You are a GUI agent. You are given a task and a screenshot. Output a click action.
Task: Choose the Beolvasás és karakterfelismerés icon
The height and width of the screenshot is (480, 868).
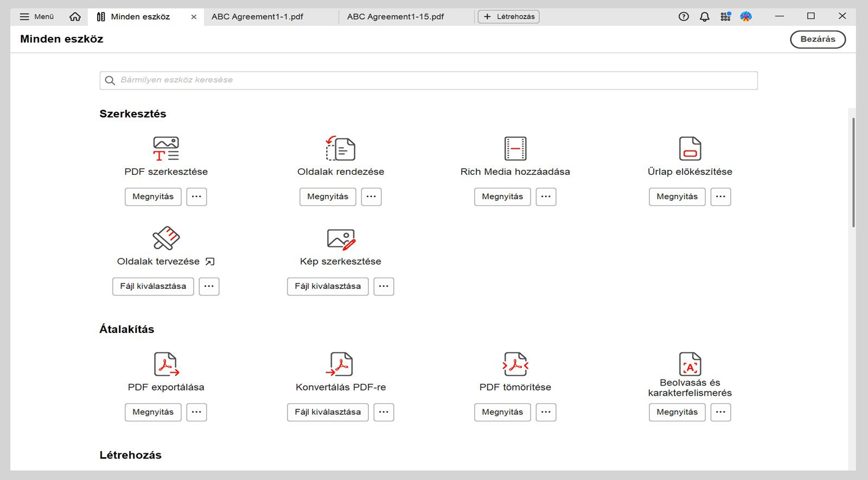[690, 364]
